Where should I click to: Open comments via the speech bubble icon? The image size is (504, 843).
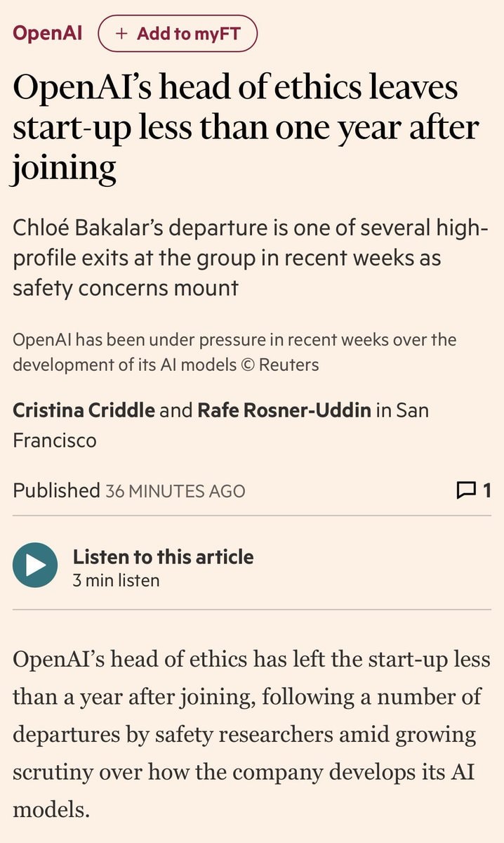click(x=466, y=490)
